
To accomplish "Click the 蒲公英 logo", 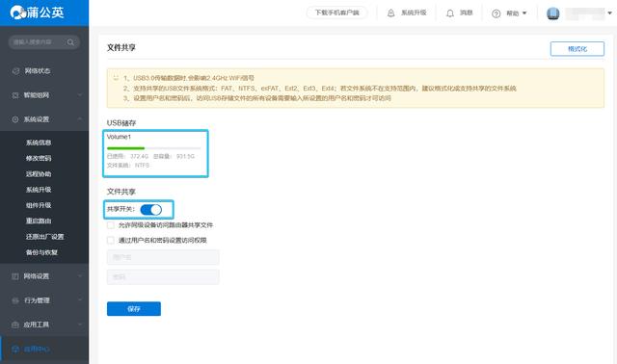I will point(37,13).
